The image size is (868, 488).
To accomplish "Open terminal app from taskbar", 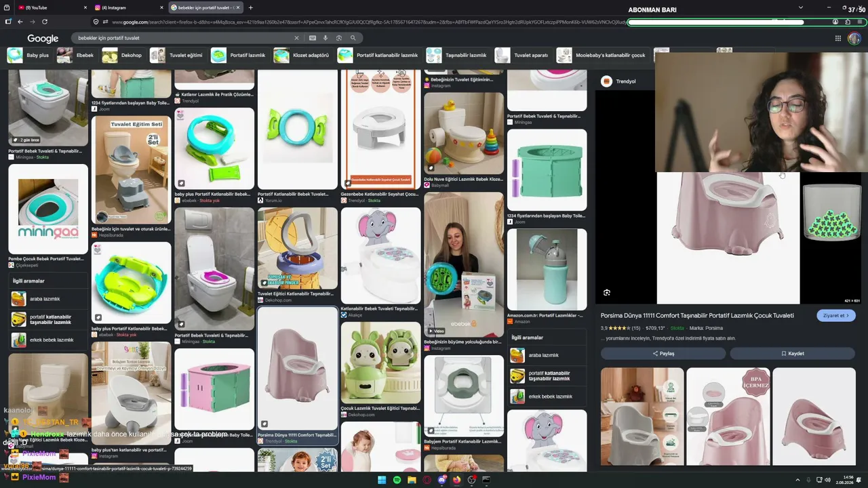I will coord(486,480).
